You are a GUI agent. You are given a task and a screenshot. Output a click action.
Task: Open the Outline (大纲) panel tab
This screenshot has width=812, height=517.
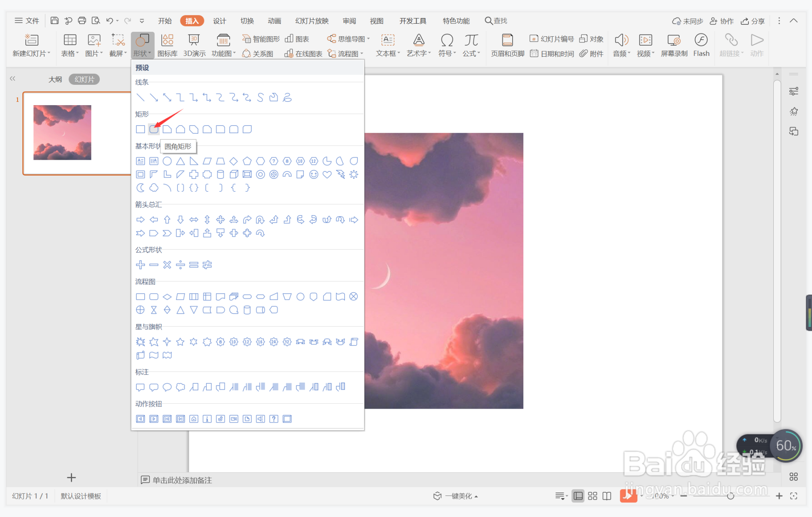[x=55, y=79]
